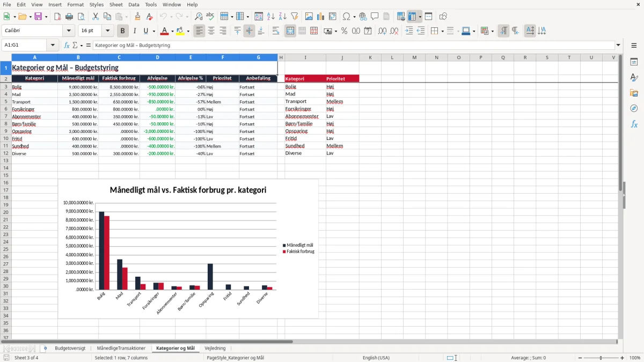
Task: Increase indent icon
Action: (409, 31)
